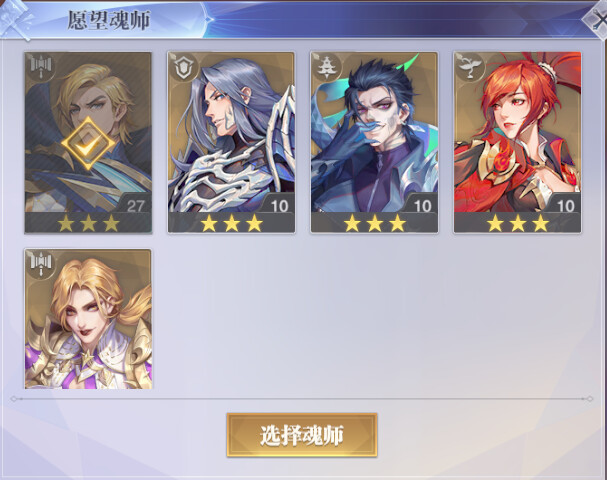
Task: Click the level 27 badge
Action: click(x=135, y=206)
